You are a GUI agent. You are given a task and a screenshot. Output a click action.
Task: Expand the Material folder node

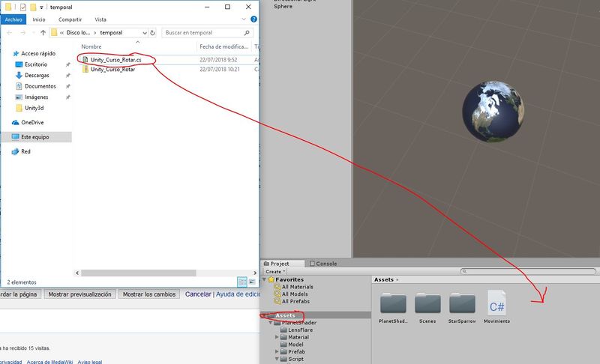[x=277, y=337]
